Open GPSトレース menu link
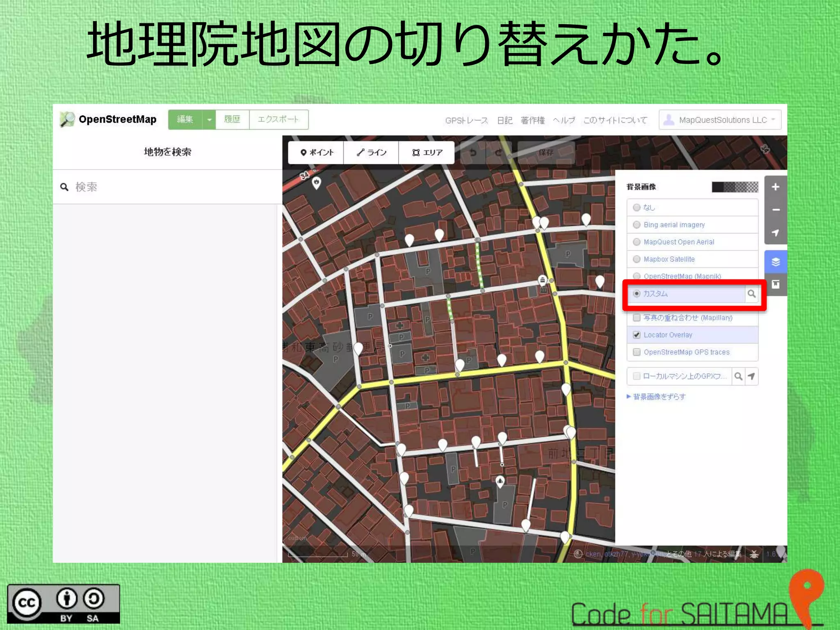Screen dimensions: 840x630 click(x=466, y=121)
